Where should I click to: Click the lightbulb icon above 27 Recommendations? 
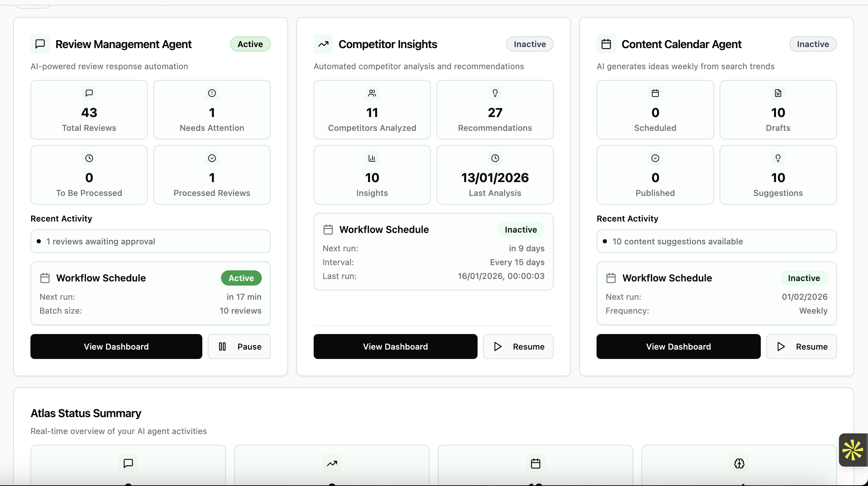point(495,93)
